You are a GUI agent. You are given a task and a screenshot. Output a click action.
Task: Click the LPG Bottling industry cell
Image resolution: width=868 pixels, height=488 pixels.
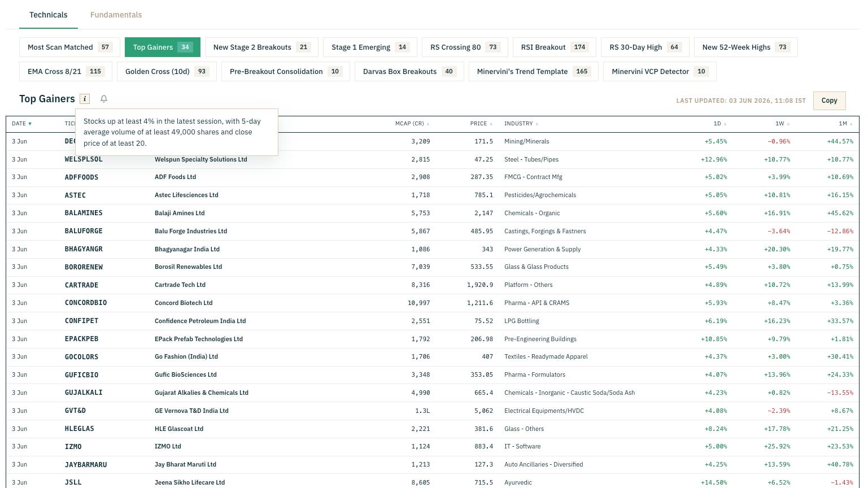pyautogui.click(x=521, y=321)
